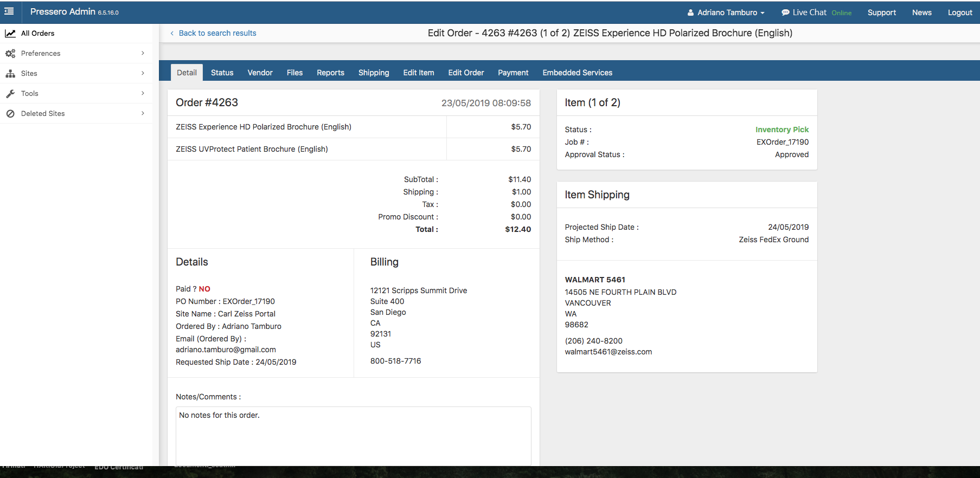Screen dimensions: 980x478
Task: Click the Preferences gears icon
Action: (10, 54)
